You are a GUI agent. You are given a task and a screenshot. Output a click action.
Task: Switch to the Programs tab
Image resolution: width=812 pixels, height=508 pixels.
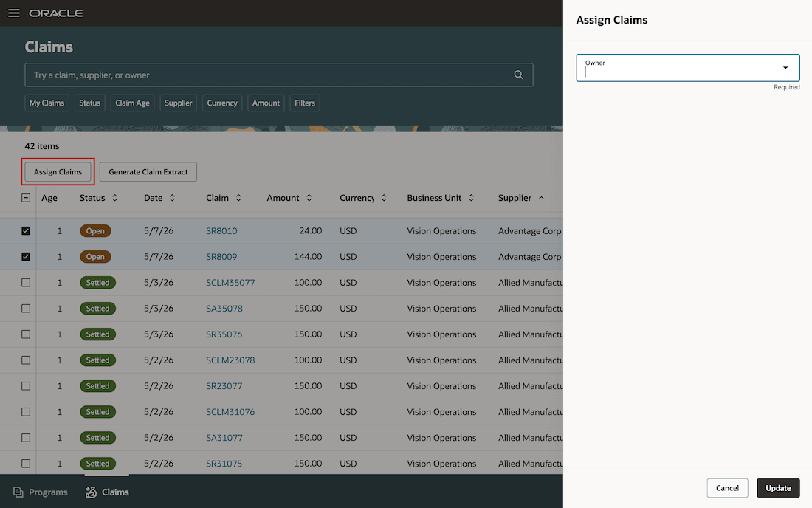tap(41, 492)
